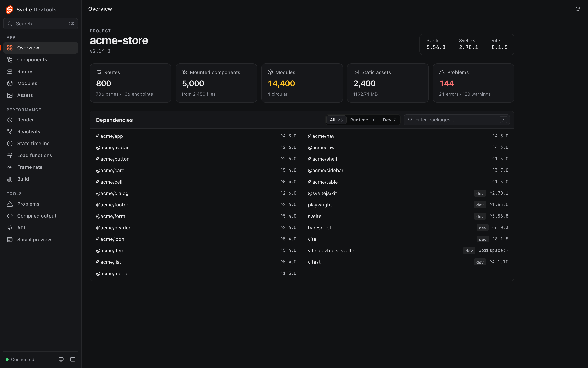Select Overview in the sidebar
This screenshot has width=588, height=368.
click(x=41, y=48)
